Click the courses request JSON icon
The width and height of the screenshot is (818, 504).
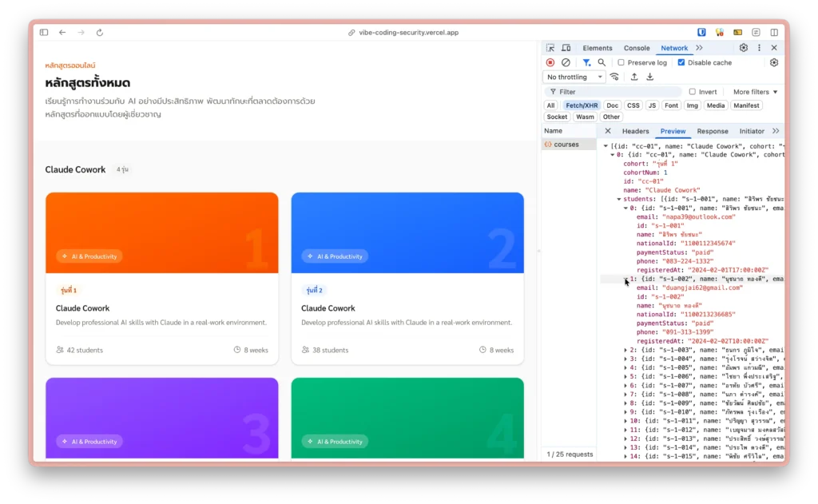coord(548,145)
